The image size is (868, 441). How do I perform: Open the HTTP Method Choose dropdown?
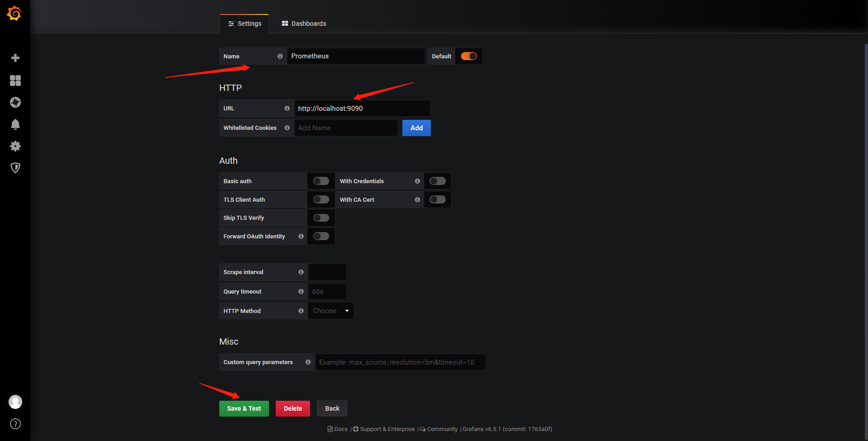pos(331,311)
